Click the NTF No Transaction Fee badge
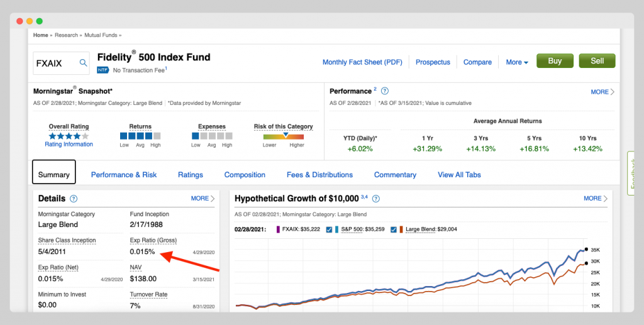The width and height of the screenshot is (644, 325). coord(103,70)
